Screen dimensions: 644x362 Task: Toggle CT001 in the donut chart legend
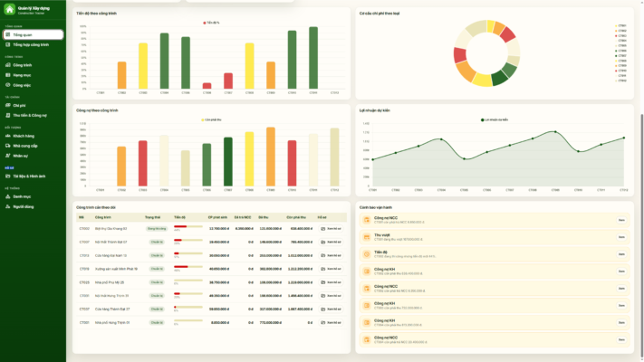coord(620,26)
